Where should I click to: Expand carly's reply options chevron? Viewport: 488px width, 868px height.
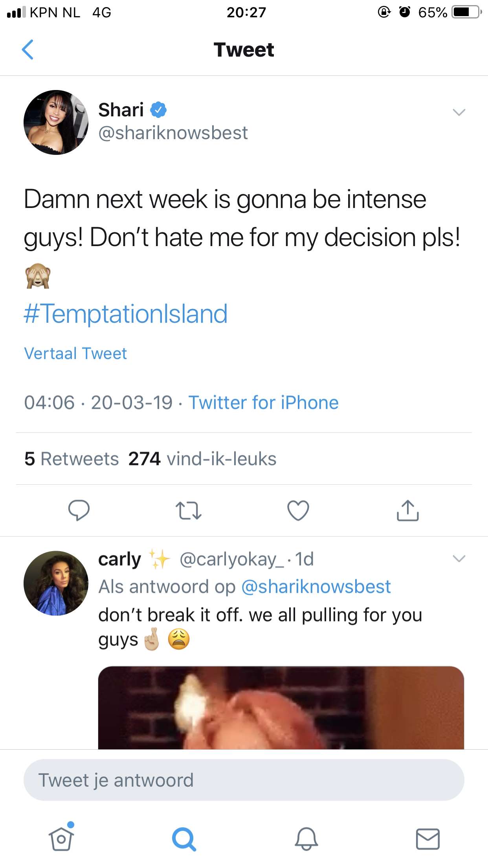click(459, 559)
